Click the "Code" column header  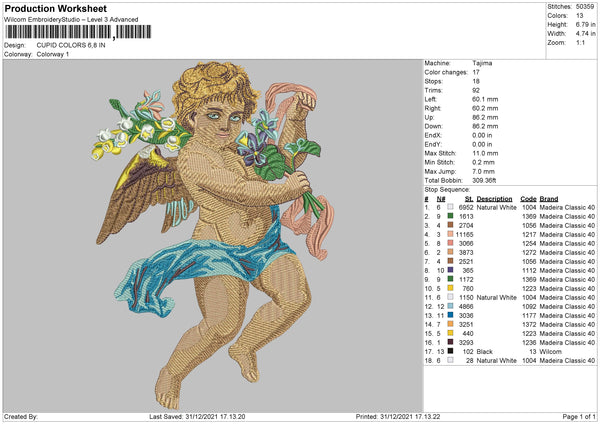point(528,199)
